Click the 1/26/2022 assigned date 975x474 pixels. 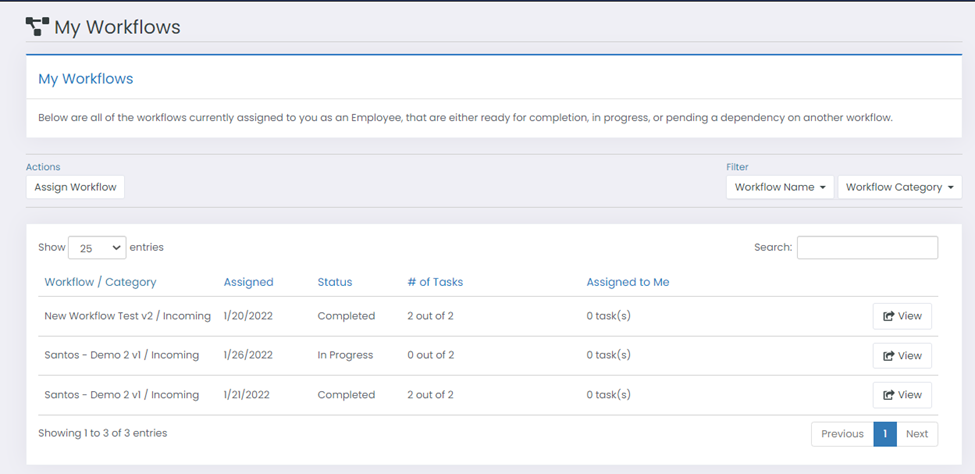pos(248,355)
